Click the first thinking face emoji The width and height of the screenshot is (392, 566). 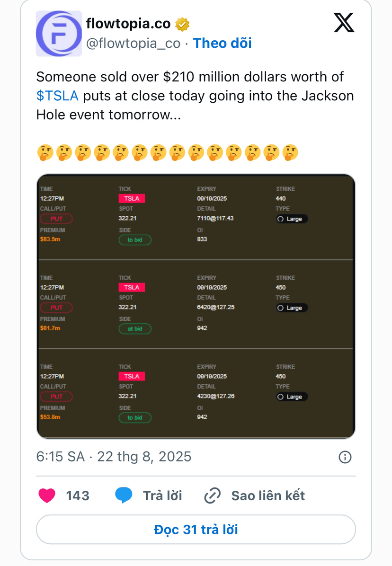(x=45, y=153)
